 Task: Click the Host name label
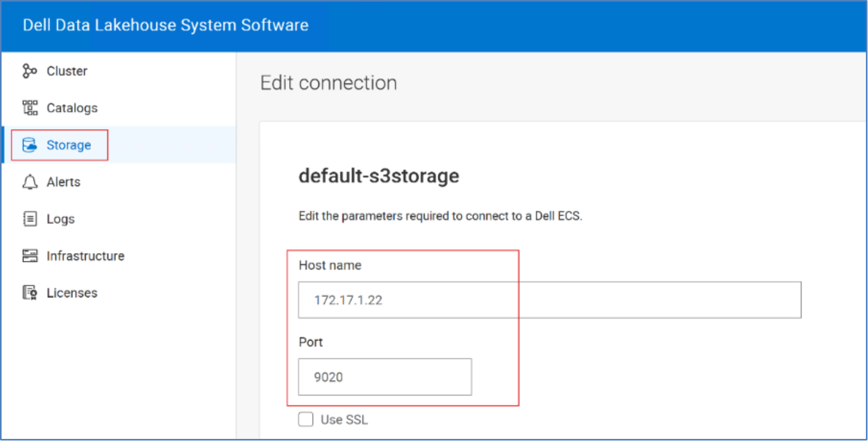pyautogui.click(x=330, y=265)
